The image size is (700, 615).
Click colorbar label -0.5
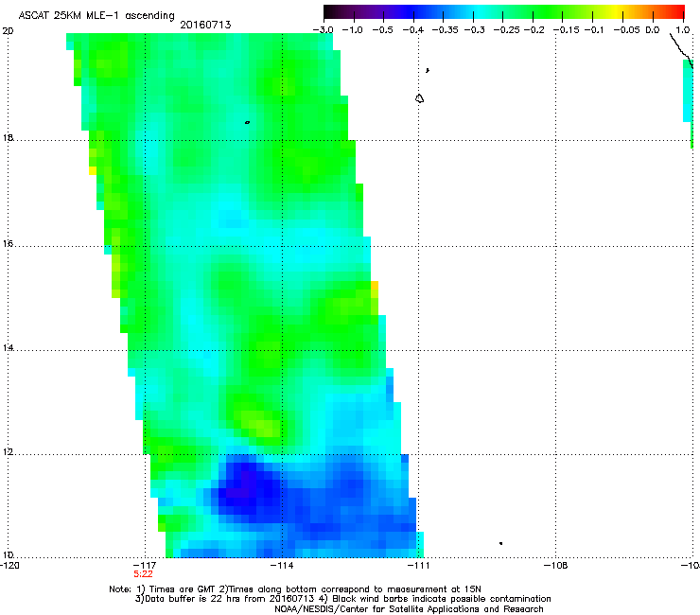(x=382, y=30)
